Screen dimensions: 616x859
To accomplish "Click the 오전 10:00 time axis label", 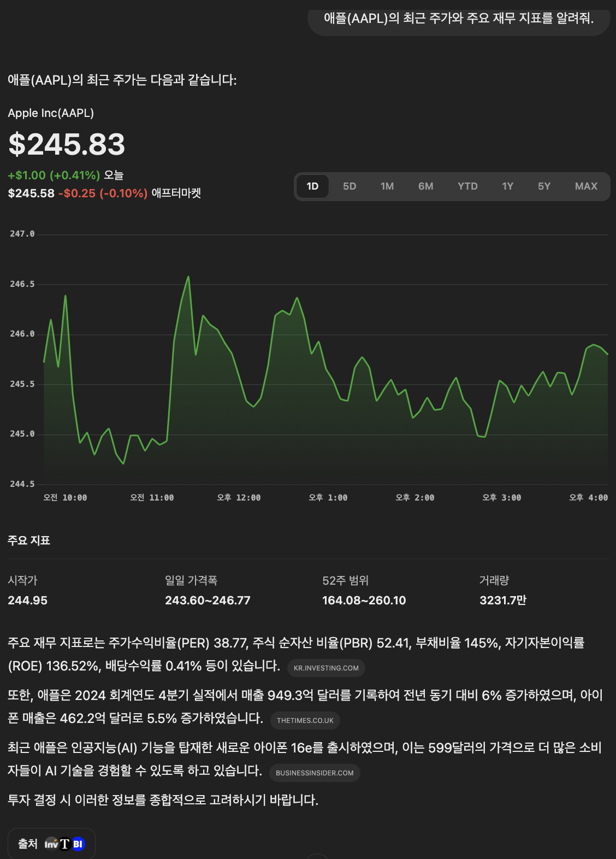I will pos(65,498).
